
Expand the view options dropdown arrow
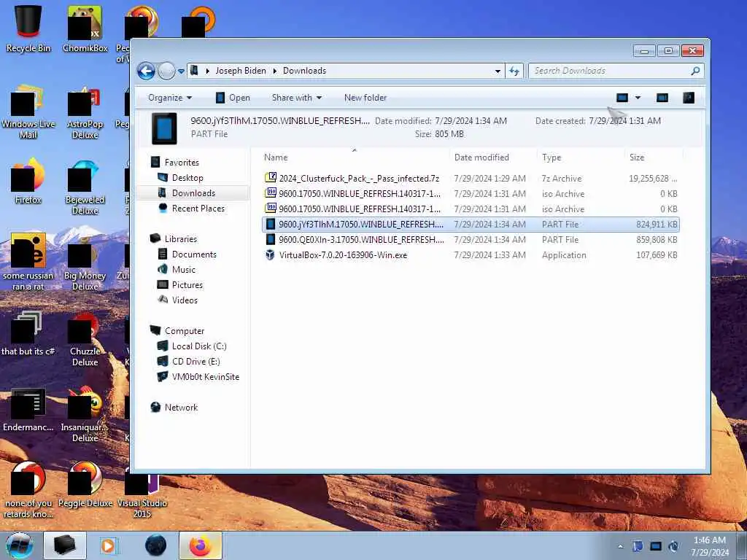[638, 98]
